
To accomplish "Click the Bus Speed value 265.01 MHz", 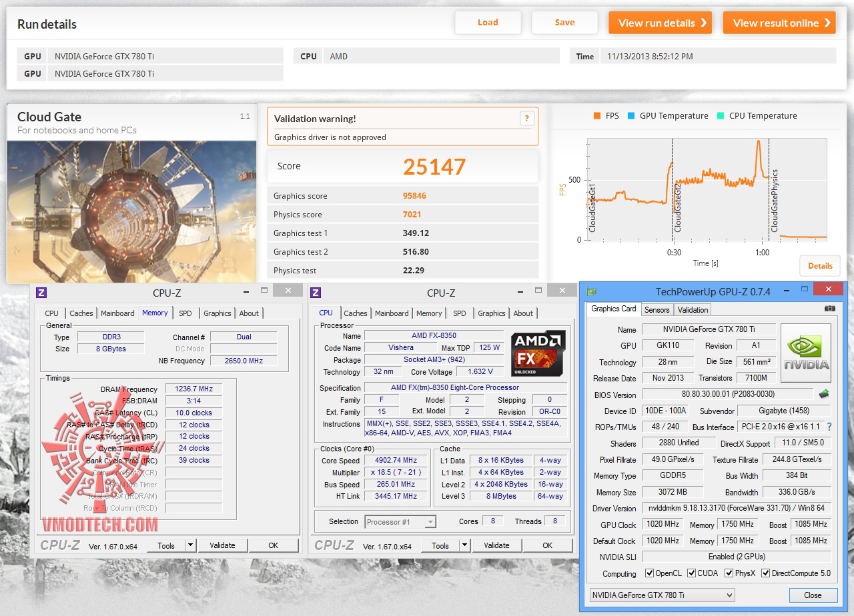I will pos(397,485).
